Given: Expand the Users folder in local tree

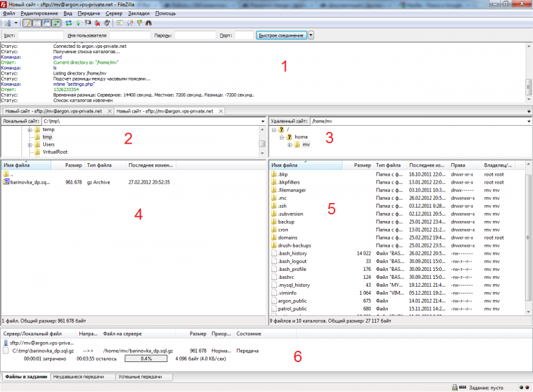Looking at the screenshot, I should [30, 144].
